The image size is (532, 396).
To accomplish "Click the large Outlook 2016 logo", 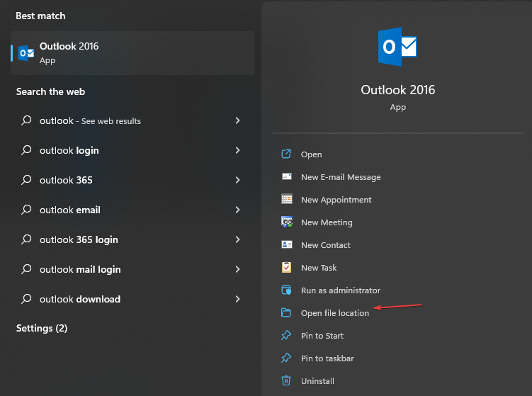I will [x=397, y=47].
